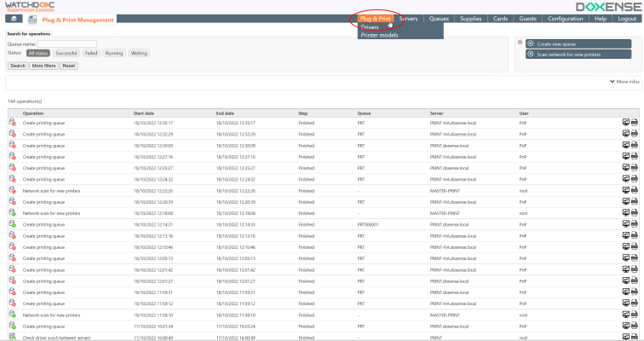This screenshot has height=341, width=644.
Task: Click the home icon in the header bar
Action: point(13,19)
